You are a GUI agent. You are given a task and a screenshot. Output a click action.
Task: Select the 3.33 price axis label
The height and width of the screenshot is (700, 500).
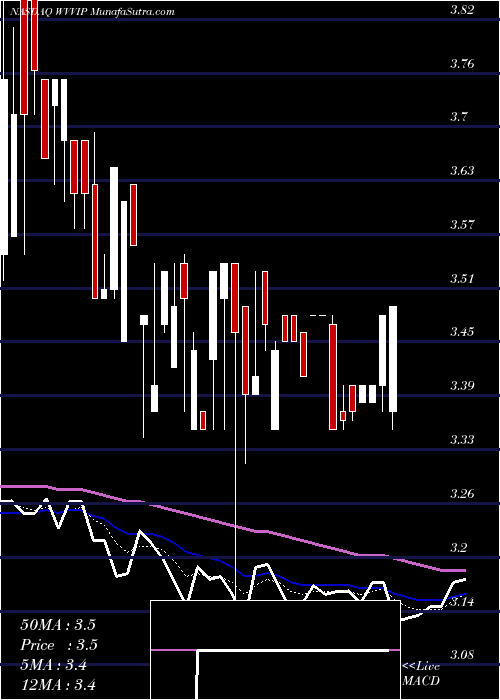pos(461,440)
